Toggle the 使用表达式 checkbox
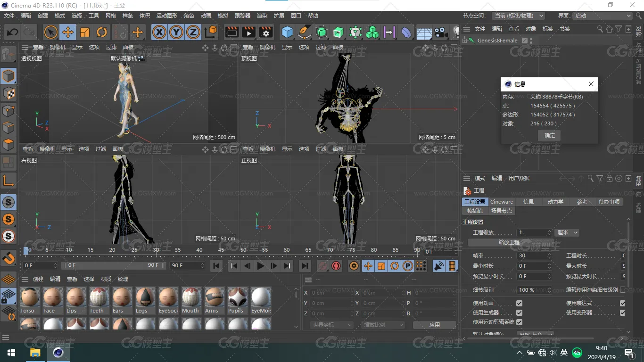This screenshot has height=362, width=644. 622,303
